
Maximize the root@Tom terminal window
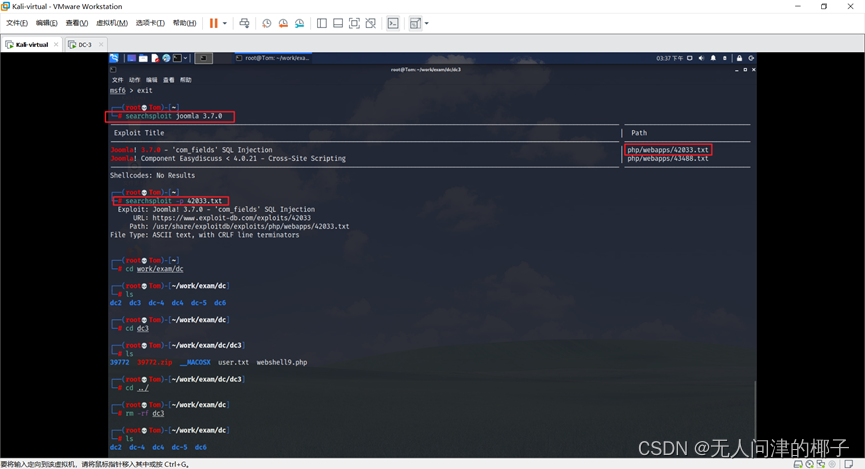pos(745,70)
